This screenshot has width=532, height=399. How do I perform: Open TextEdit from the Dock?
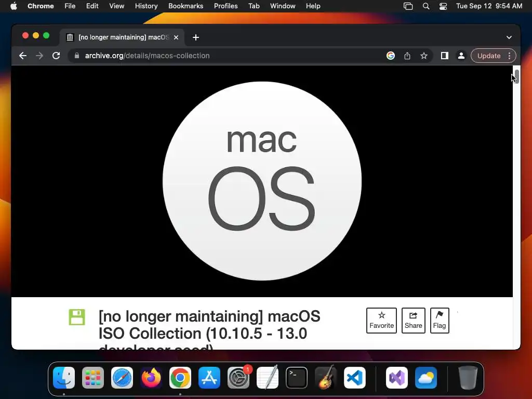268,378
